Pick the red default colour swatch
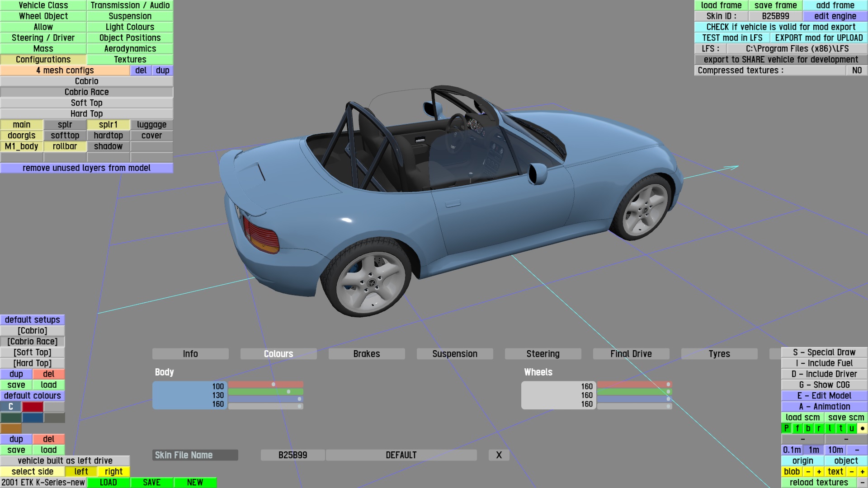 [33, 406]
